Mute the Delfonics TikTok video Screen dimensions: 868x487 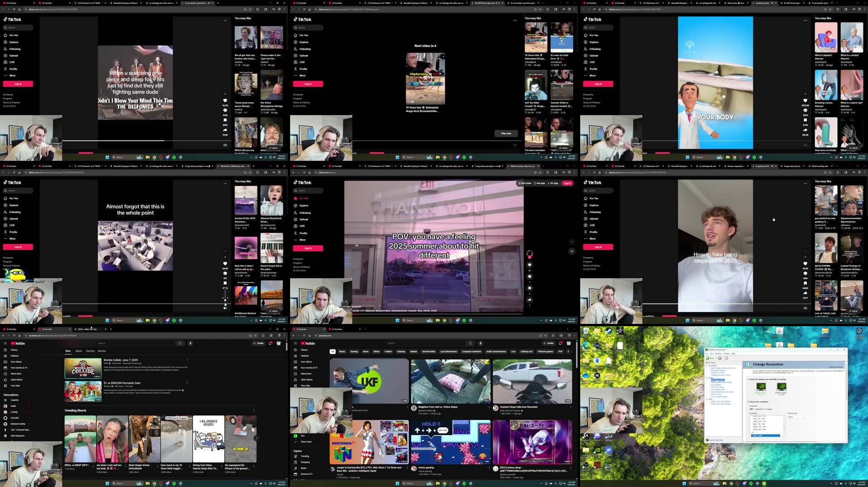225,145
